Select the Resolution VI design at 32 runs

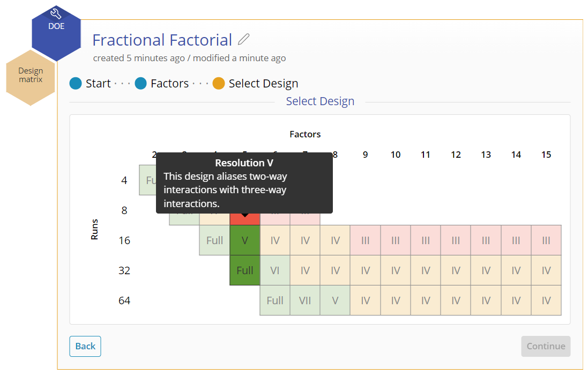[x=275, y=270]
